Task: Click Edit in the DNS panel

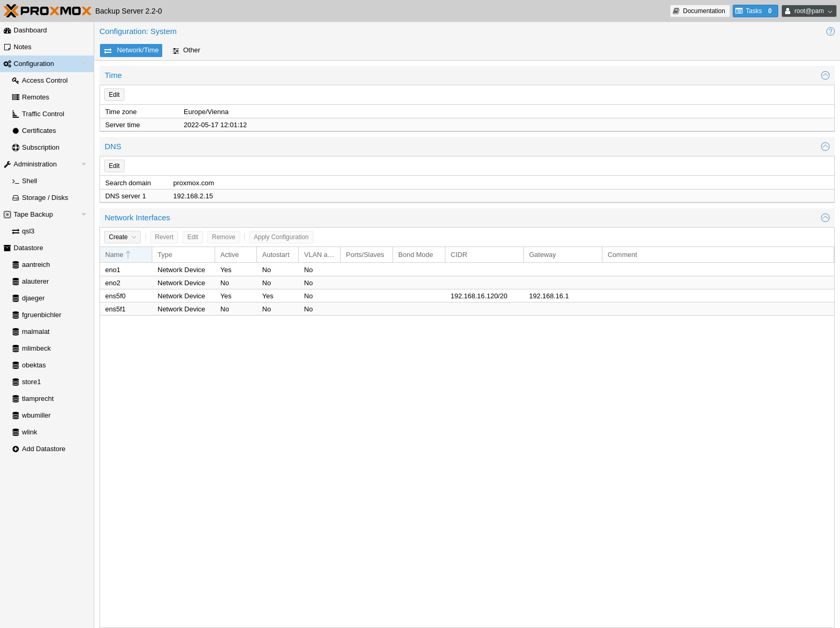Action: pos(114,166)
